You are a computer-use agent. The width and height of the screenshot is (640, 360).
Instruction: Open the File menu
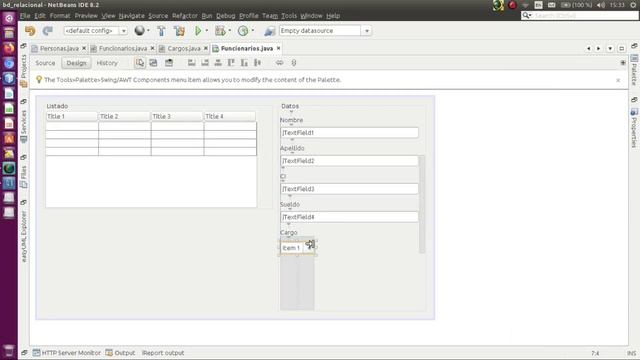click(x=25, y=16)
